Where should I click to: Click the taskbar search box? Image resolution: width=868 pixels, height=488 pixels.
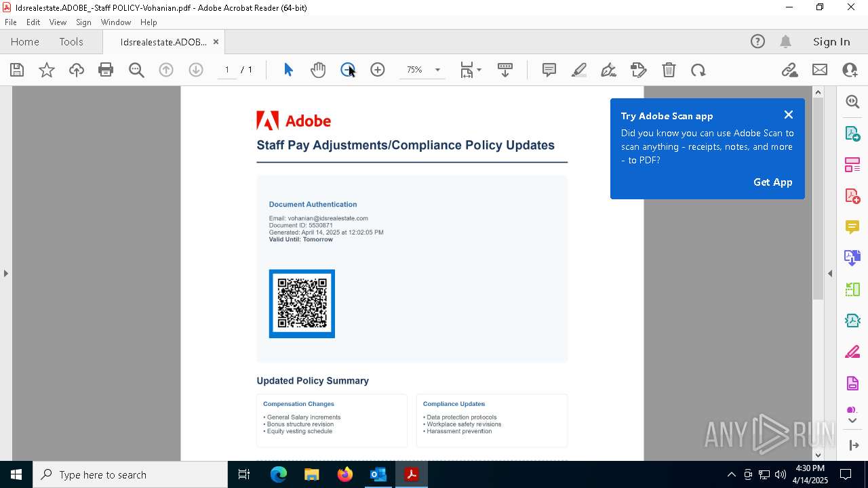(130, 474)
